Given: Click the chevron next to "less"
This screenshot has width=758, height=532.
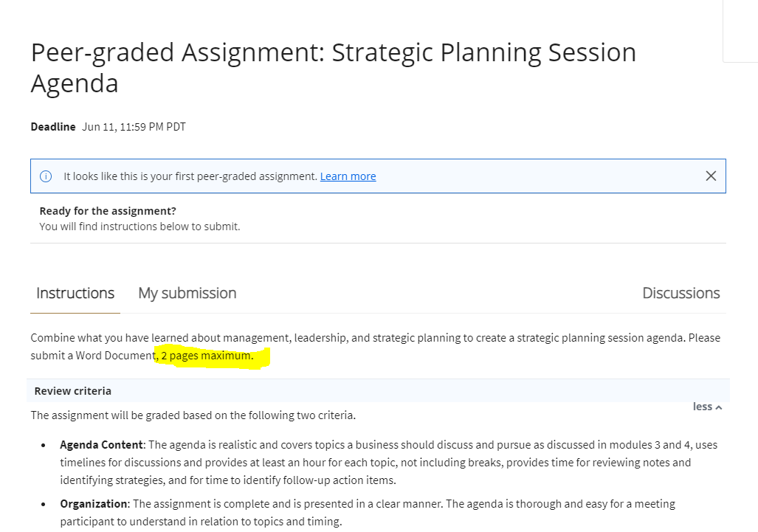Looking at the screenshot, I should coord(717,406).
